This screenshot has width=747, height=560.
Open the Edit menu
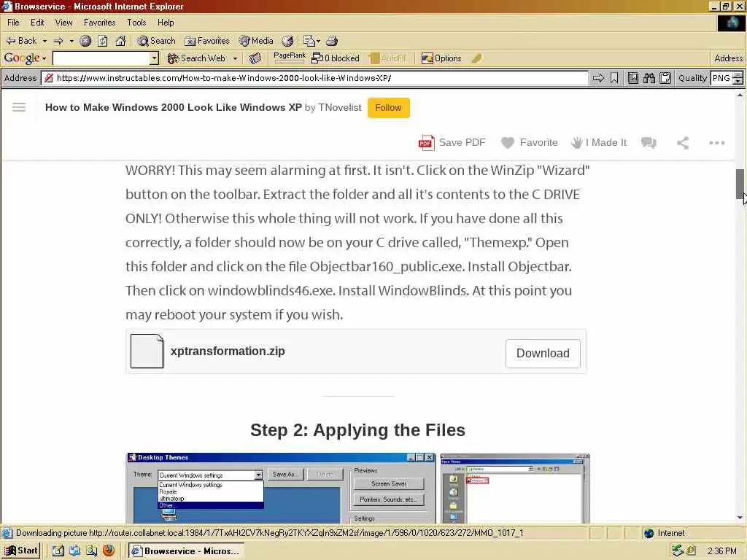[37, 23]
